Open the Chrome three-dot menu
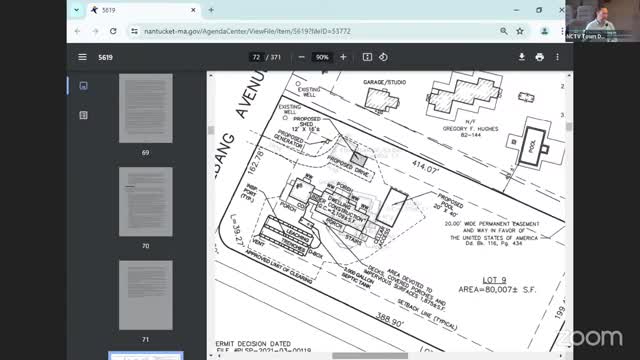Image resolution: width=640 pixels, height=360 pixels. (x=562, y=31)
